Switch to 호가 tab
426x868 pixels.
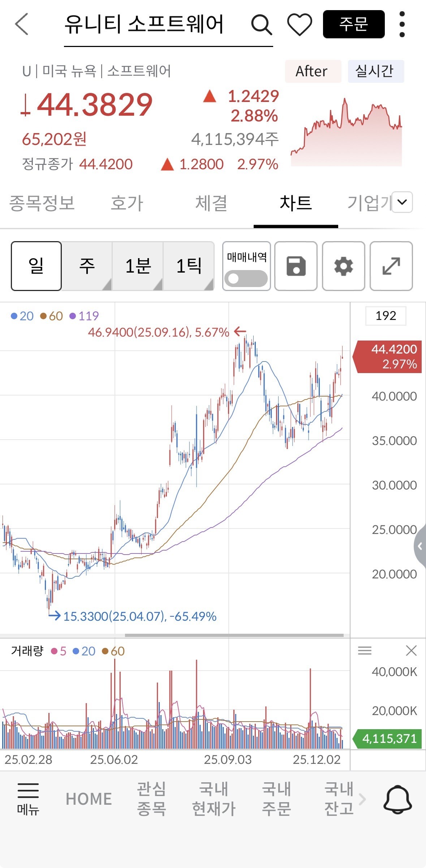[127, 203]
